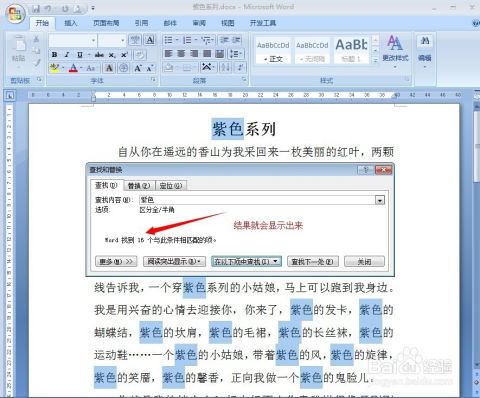
Task: Toggle Strikethrough (abc) formatting
Action: tap(99, 55)
